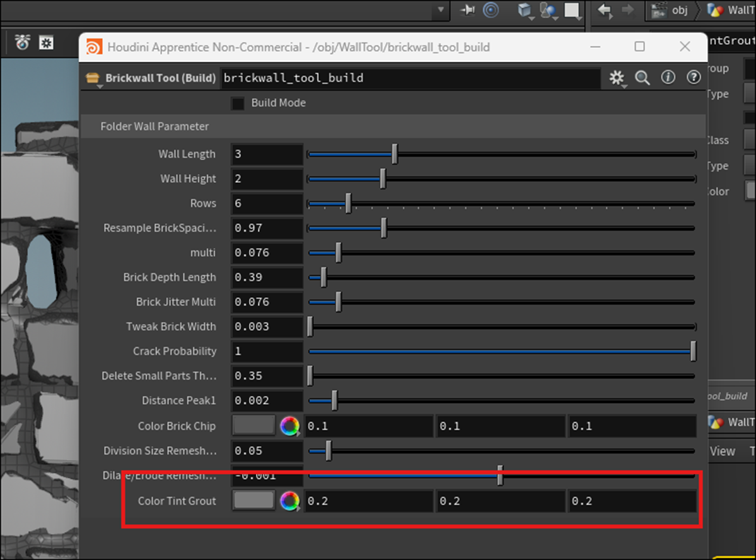756x560 pixels.
Task: Open color wheel picker for Color Brick Chip
Action: tap(290, 426)
